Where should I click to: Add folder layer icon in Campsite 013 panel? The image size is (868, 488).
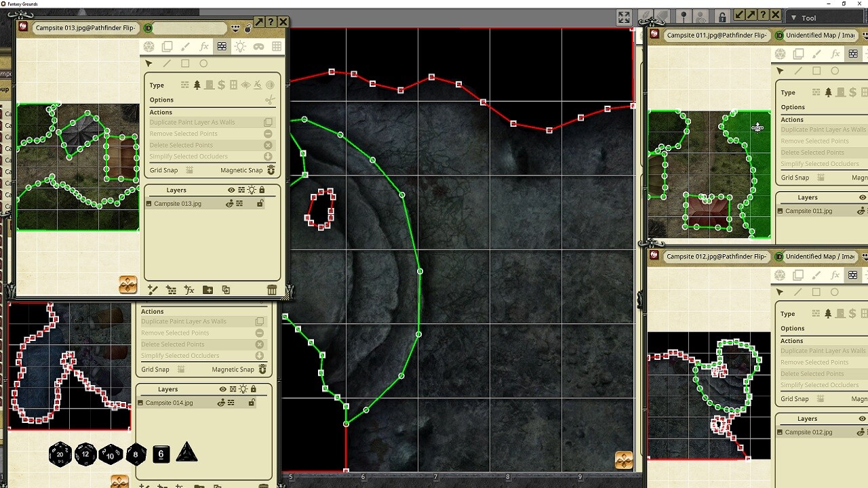pyautogui.click(x=208, y=290)
